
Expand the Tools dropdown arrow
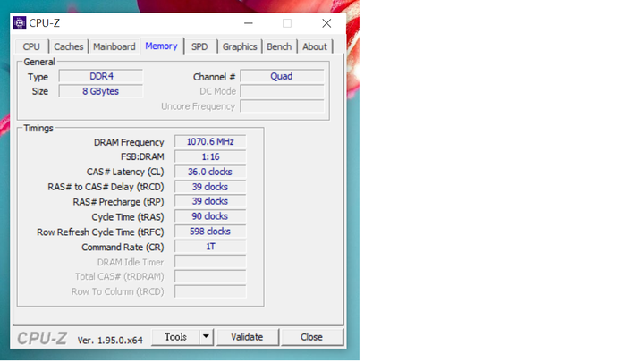pos(207,337)
